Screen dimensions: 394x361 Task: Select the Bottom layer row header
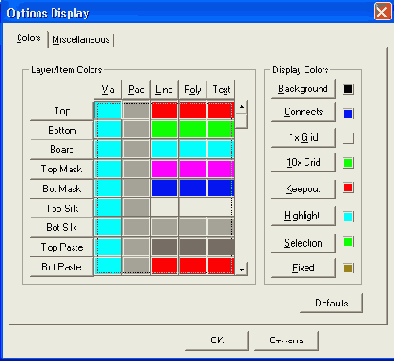pos(61,130)
